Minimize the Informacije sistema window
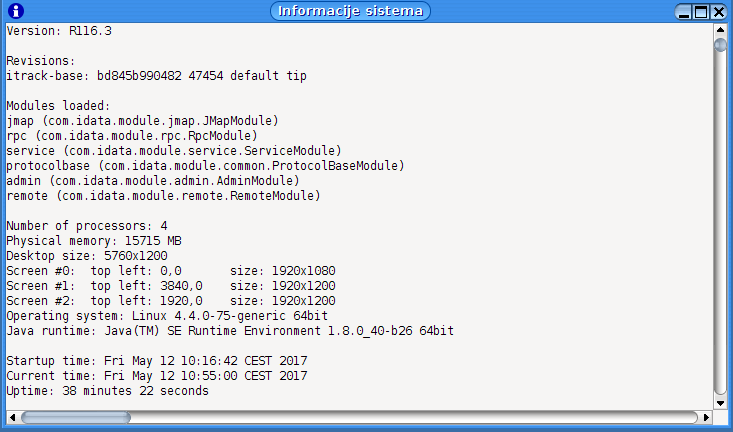The width and height of the screenshot is (733, 432). pyautogui.click(x=684, y=12)
